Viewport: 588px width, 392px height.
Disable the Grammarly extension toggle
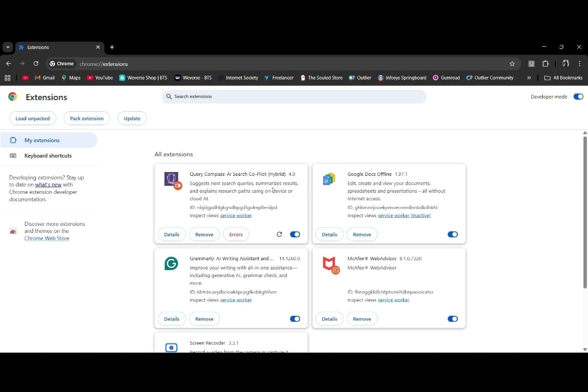point(295,319)
